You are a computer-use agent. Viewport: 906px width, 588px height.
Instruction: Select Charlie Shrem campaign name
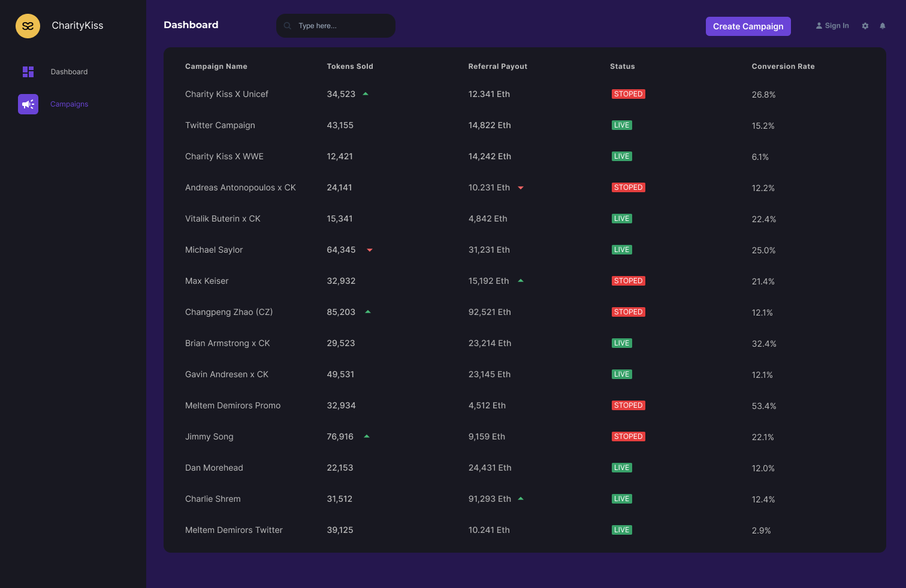213,499
